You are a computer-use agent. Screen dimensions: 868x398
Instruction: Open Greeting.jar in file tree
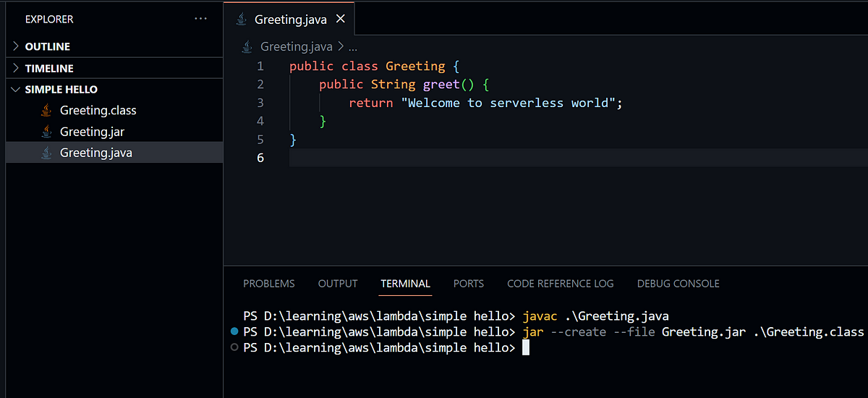pos(114,132)
